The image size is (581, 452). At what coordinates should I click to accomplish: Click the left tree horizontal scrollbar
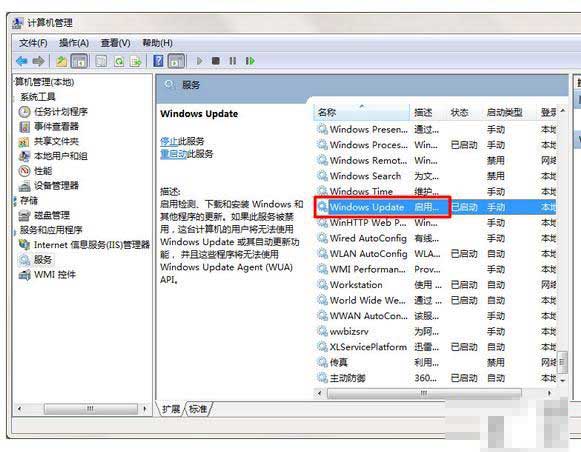(x=90, y=409)
